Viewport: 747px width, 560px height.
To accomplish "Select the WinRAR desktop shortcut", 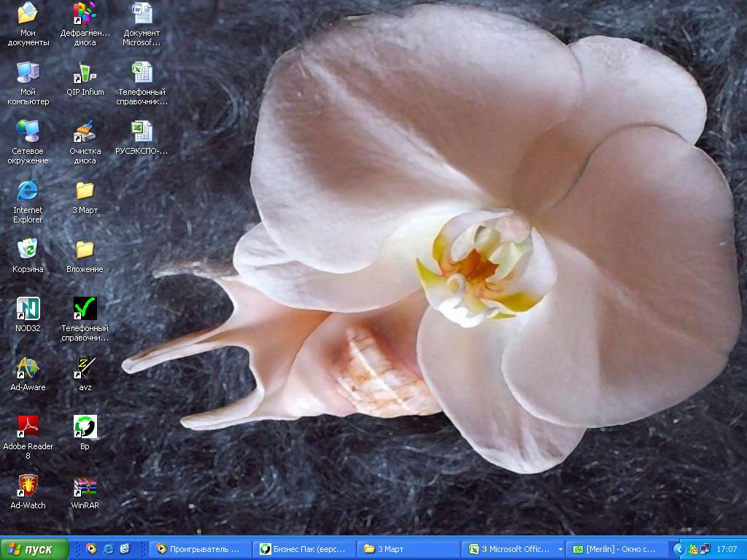I will (85, 486).
